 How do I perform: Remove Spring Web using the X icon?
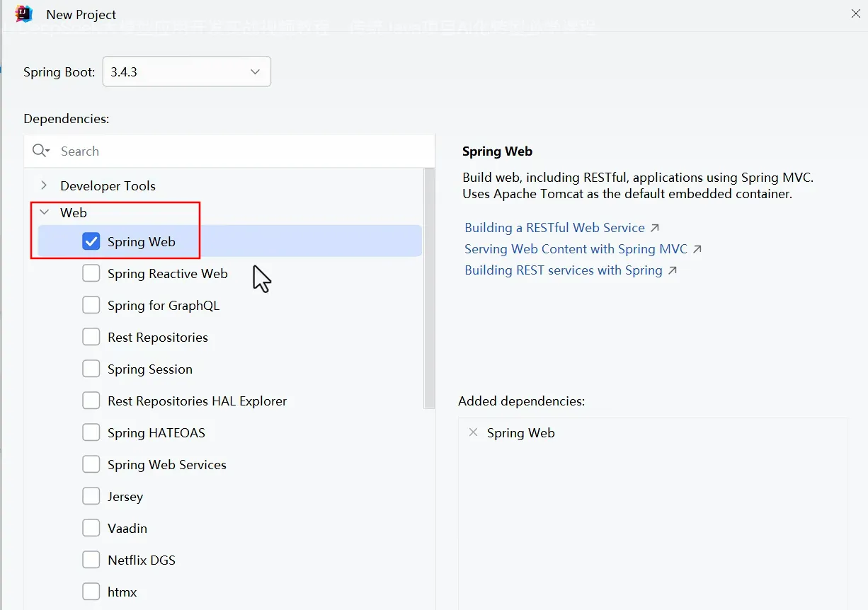pyautogui.click(x=473, y=432)
